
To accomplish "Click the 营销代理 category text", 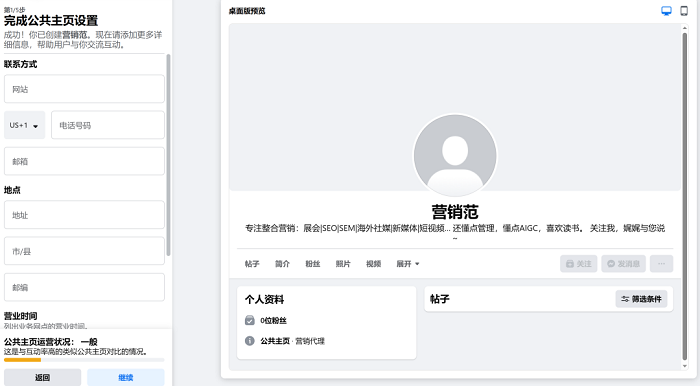I will click(x=310, y=341).
